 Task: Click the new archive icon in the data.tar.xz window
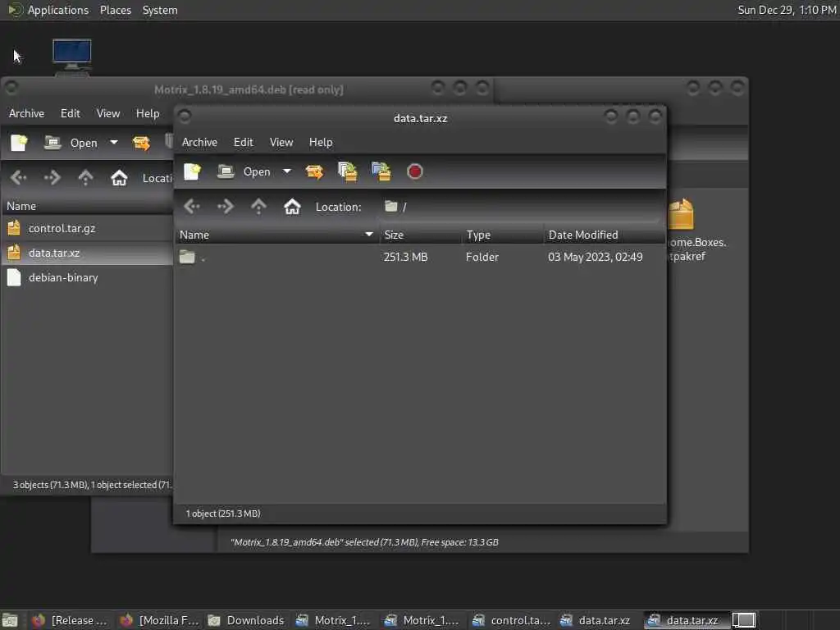[192, 171]
